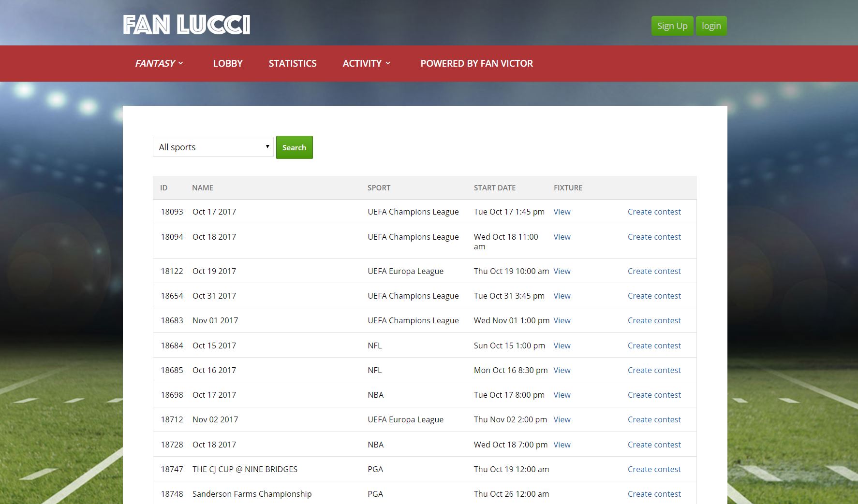Open the All sports dropdown
This screenshot has width=858, height=504.
[213, 147]
